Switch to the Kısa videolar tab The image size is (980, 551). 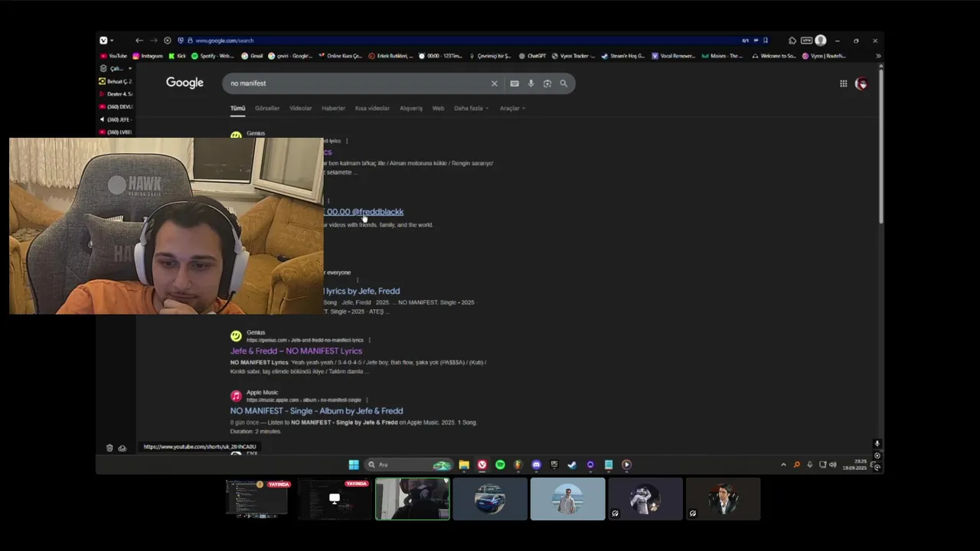[372, 108]
